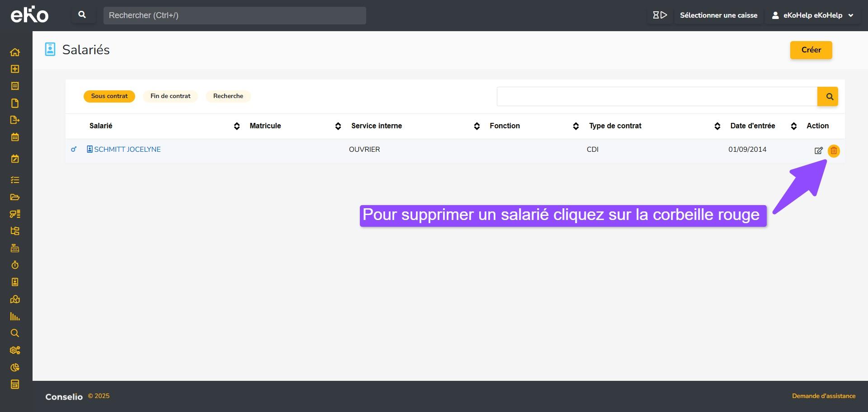Click the stopwatch icon in sidebar
Image resolution: width=868 pixels, height=412 pixels.
(x=15, y=265)
